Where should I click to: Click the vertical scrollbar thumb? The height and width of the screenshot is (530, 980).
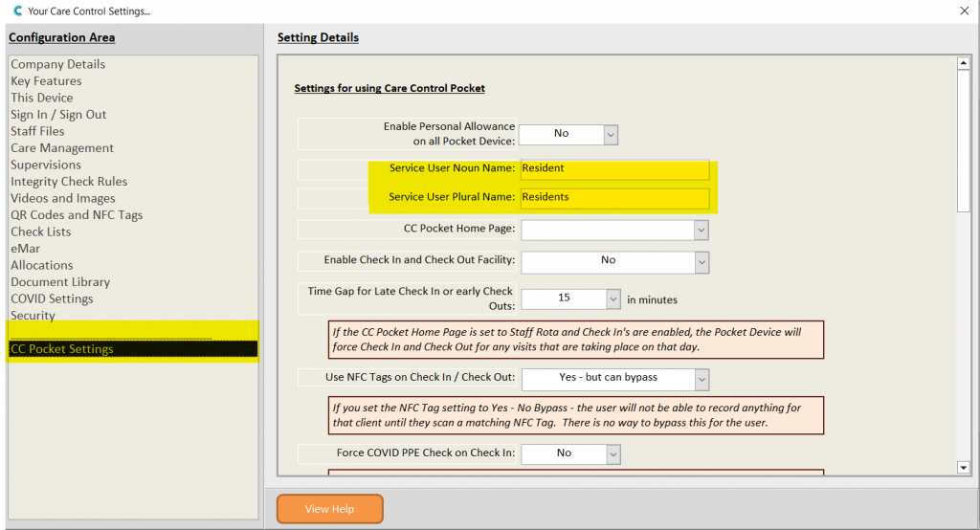(963, 141)
